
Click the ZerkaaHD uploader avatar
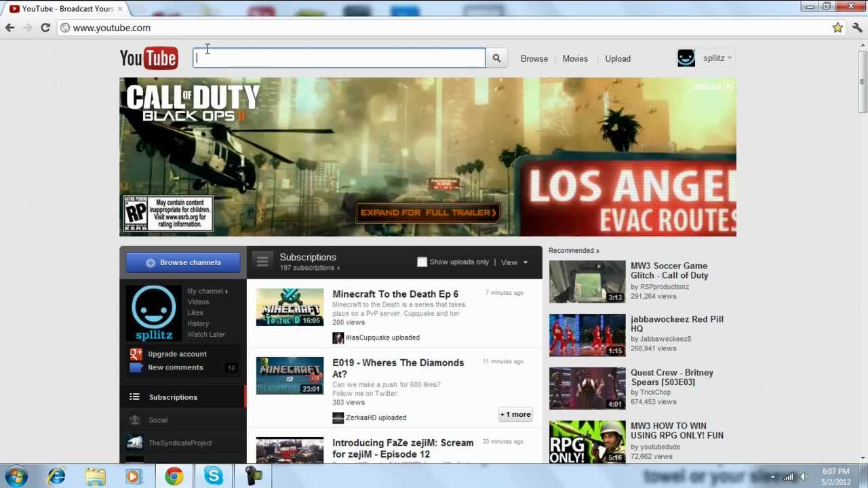(338, 418)
